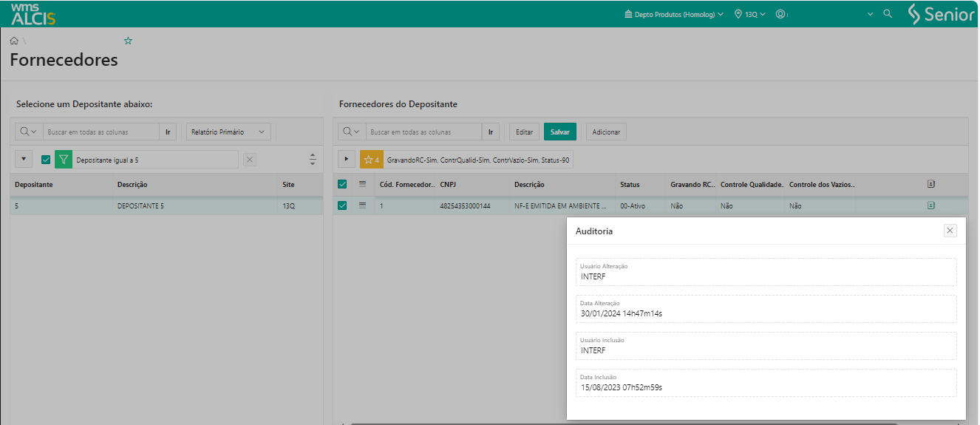Click the saved report filter description text
980x425 pixels.
(477, 160)
